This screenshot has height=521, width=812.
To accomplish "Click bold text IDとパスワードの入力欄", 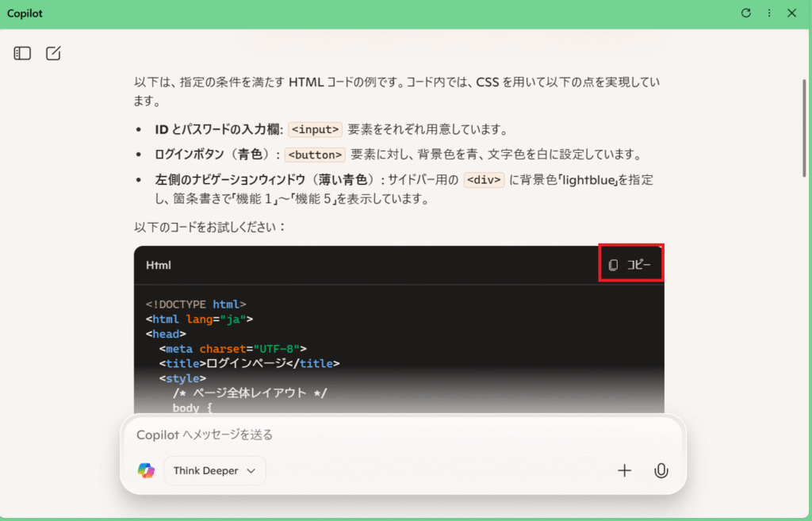I will [x=219, y=129].
